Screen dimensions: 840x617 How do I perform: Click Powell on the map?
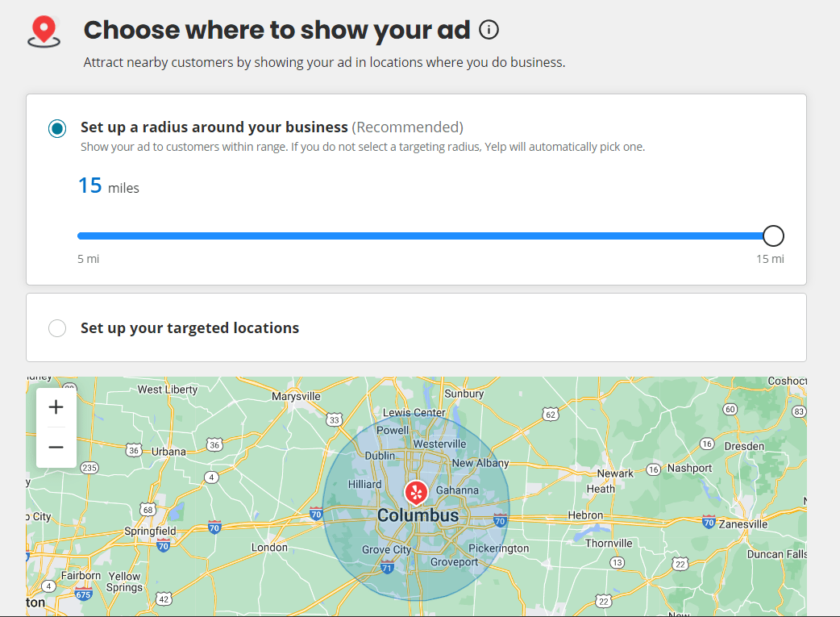point(392,430)
